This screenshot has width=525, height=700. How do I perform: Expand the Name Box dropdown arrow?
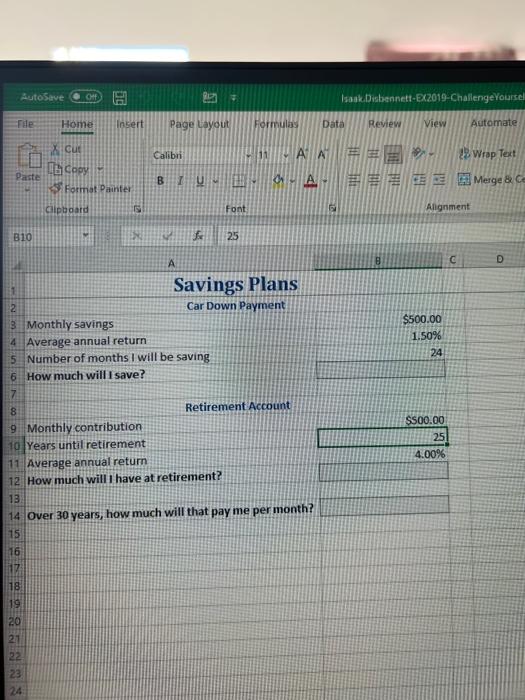pos(86,235)
